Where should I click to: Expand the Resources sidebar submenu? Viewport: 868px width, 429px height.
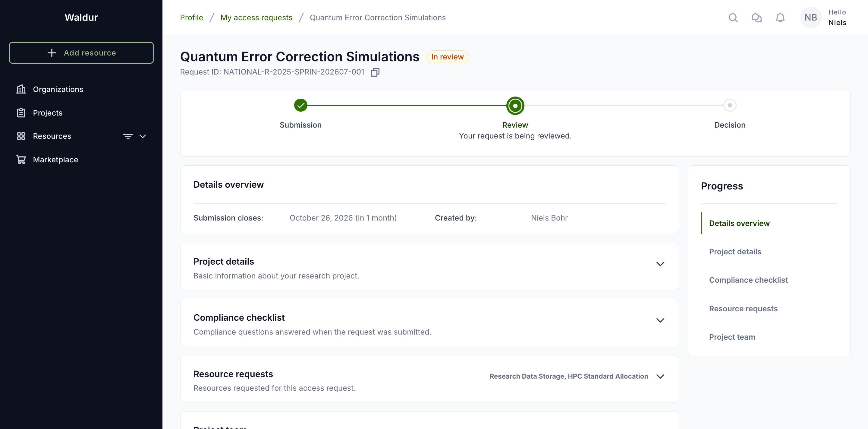pos(143,136)
